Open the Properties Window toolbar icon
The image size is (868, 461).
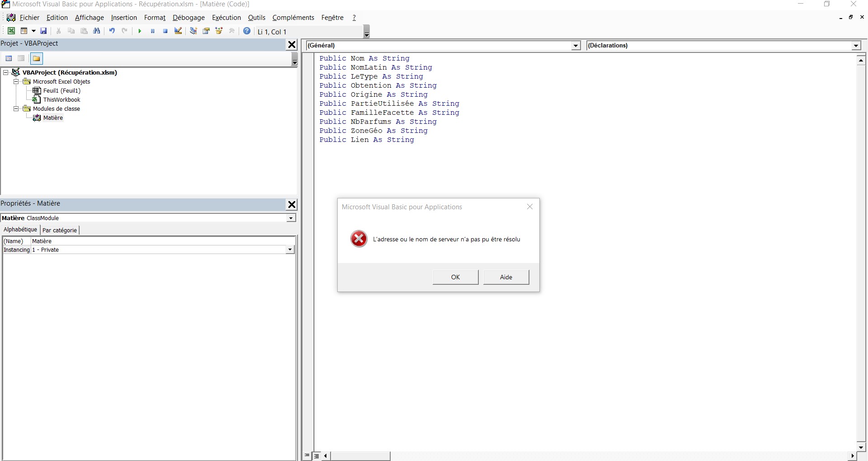click(206, 31)
